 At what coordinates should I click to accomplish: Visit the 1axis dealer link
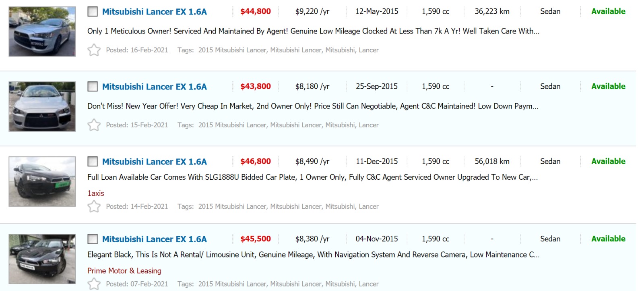[x=96, y=193]
